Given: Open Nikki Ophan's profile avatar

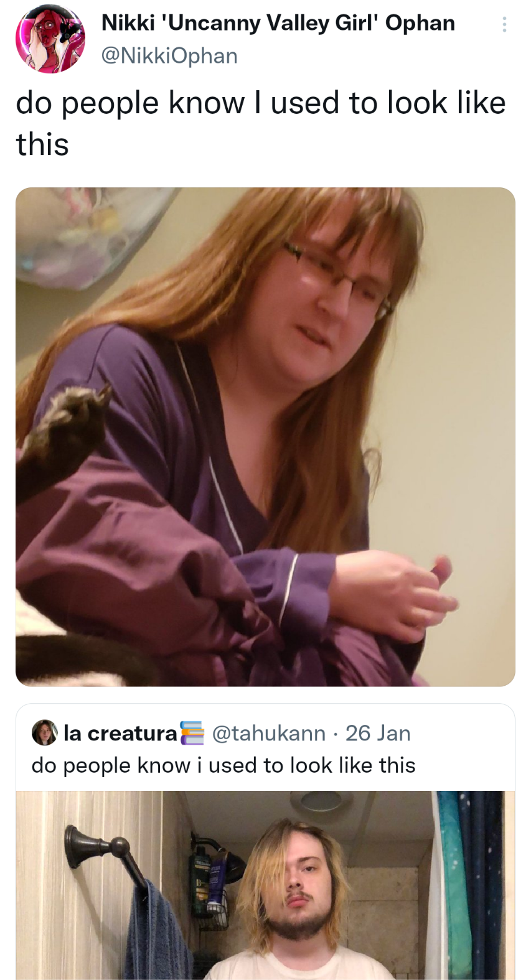Looking at the screenshot, I should tap(50, 39).
